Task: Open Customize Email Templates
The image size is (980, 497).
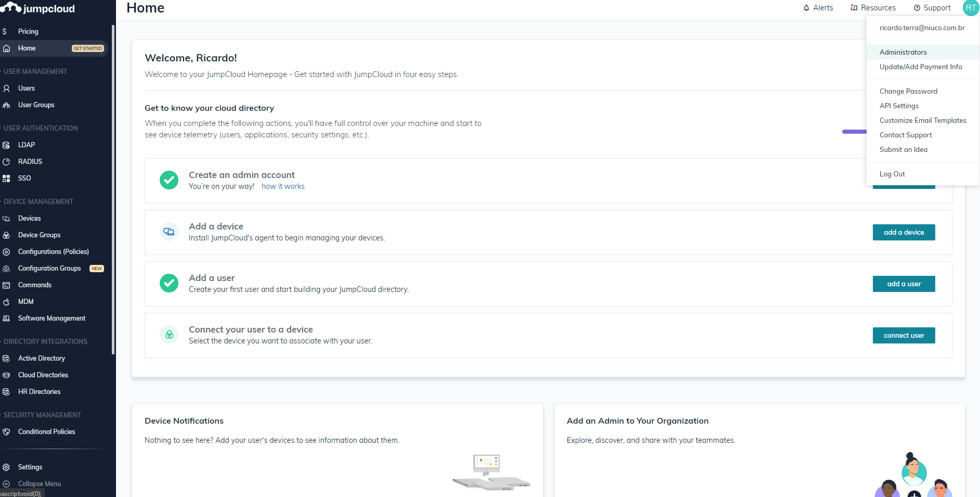Action: coord(923,120)
